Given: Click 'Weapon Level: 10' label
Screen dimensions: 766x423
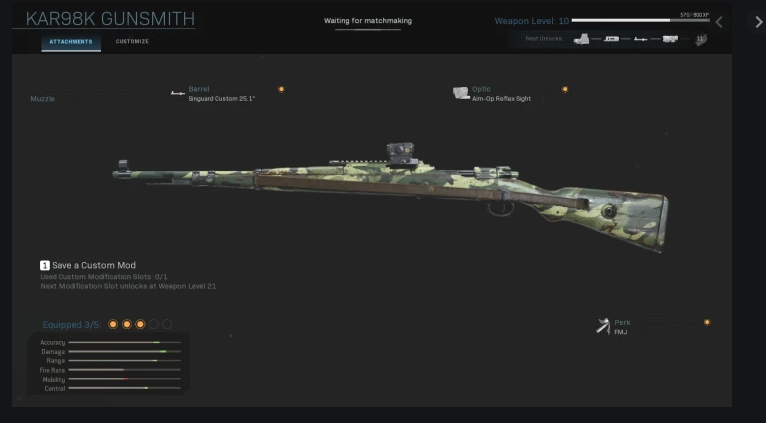Looking at the screenshot, I should click(532, 21).
